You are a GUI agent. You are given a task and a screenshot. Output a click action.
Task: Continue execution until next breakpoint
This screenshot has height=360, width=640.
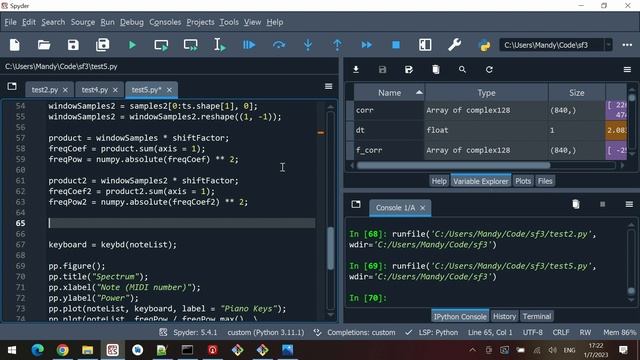(367, 45)
